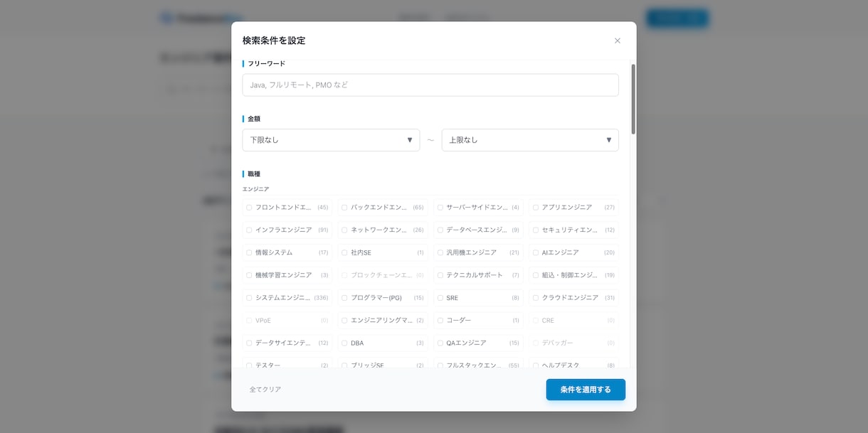The image size is (868, 433).
Task: Check the 組込・制御エンジ… (19) option
Action: [536, 275]
